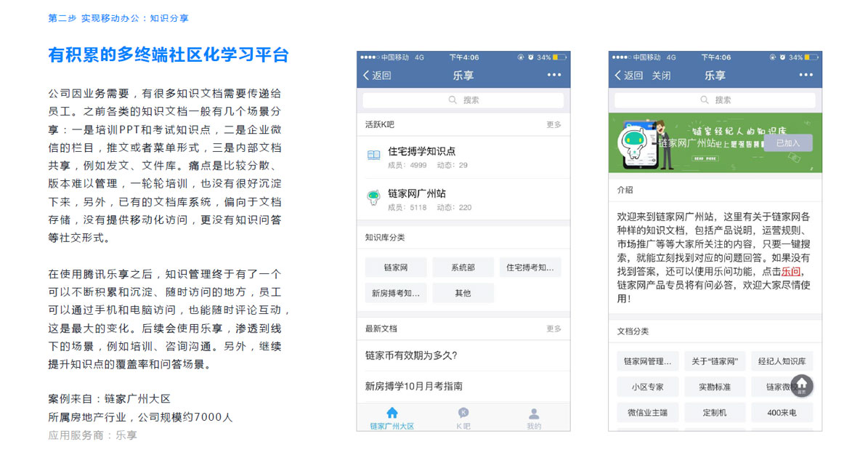Open 住宅搏学知识点 K吧 row
The image size is (868, 455).
(463, 158)
